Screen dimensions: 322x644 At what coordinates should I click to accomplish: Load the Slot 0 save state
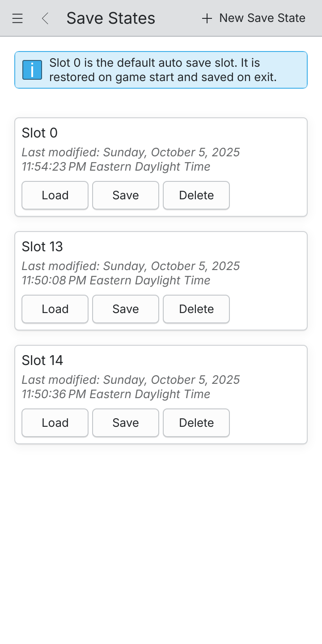click(x=55, y=195)
